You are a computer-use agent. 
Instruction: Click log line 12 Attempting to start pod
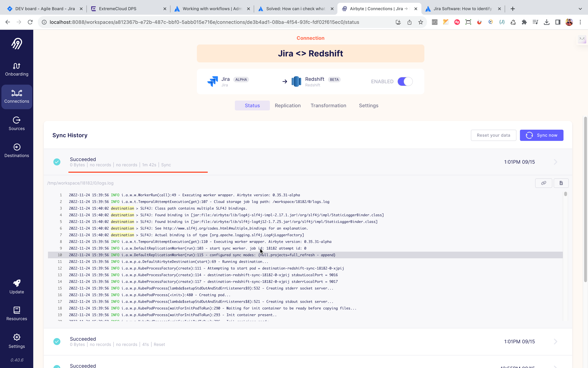point(305,268)
